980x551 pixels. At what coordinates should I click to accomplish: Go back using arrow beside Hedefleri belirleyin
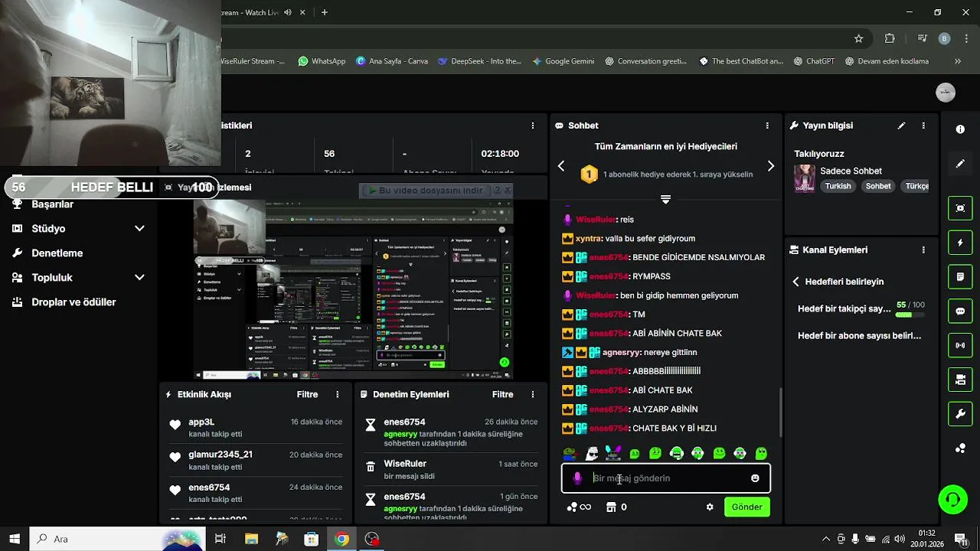tap(796, 282)
